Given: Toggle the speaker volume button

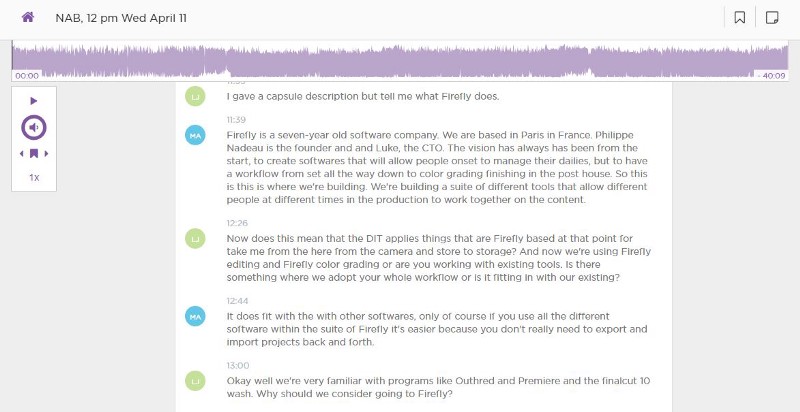Looking at the screenshot, I should pos(34,127).
